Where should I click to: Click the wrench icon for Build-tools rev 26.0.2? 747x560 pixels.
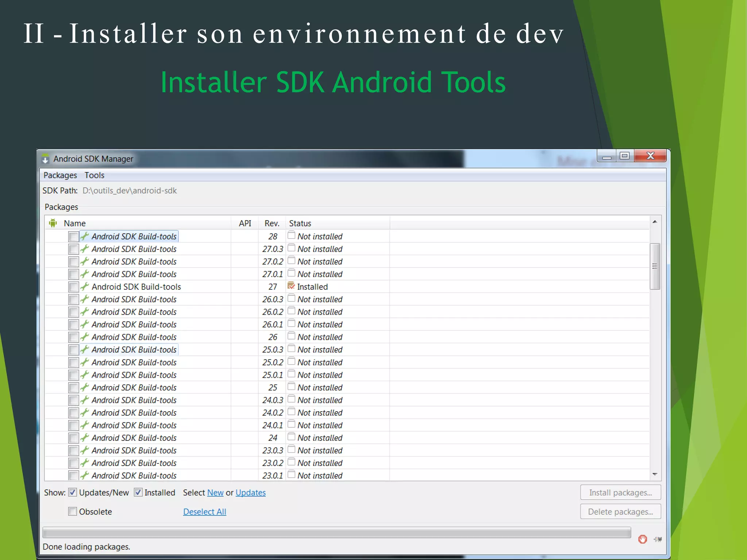pyautogui.click(x=85, y=312)
